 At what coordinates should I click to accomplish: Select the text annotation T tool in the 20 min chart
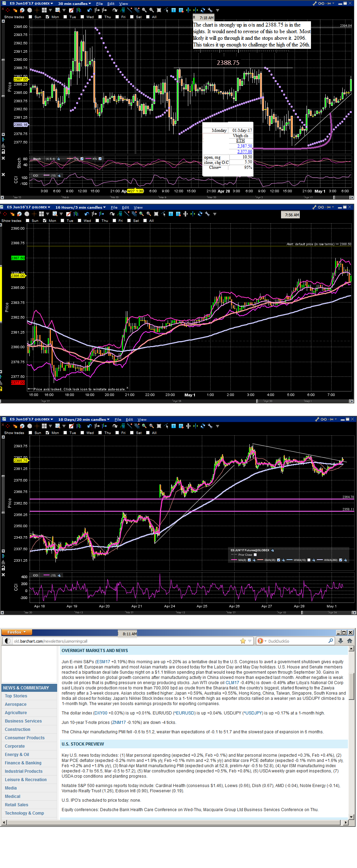point(174,426)
